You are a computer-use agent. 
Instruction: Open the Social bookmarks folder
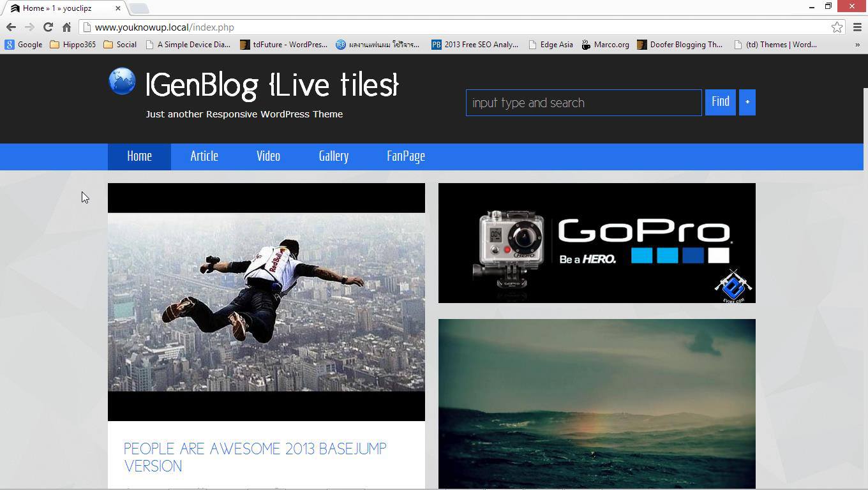point(120,45)
